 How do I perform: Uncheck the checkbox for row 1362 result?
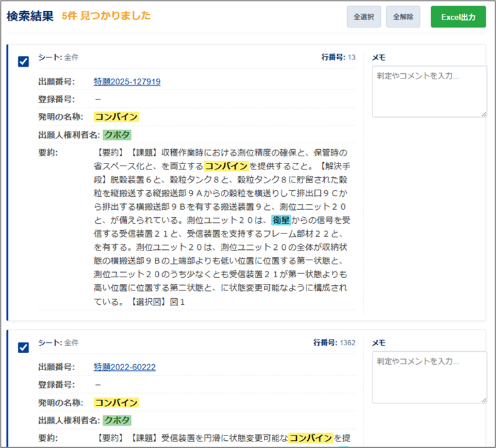coord(24,347)
